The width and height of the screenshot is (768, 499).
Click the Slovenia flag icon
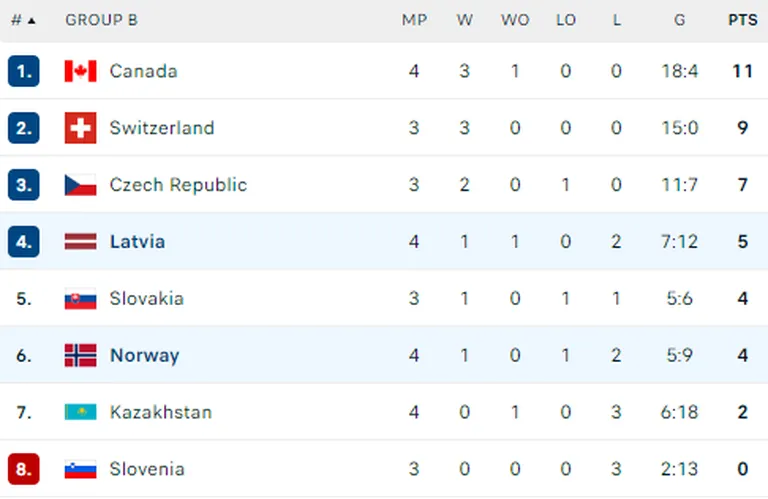80,469
